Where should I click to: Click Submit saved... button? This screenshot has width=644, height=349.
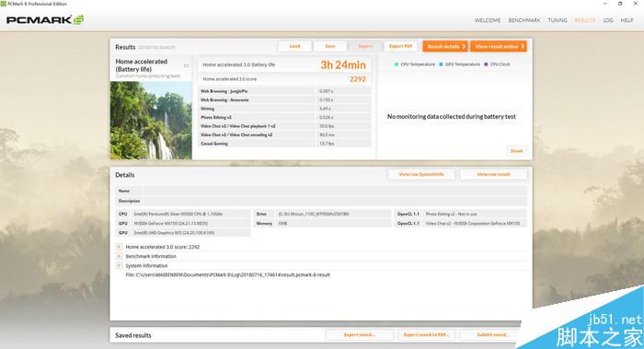pyautogui.click(x=493, y=335)
